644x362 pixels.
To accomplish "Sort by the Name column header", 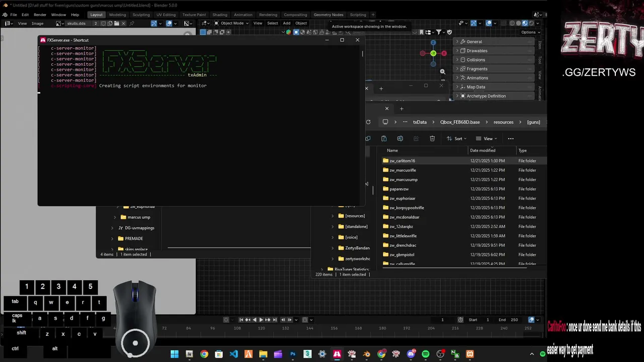I will (426, 150).
